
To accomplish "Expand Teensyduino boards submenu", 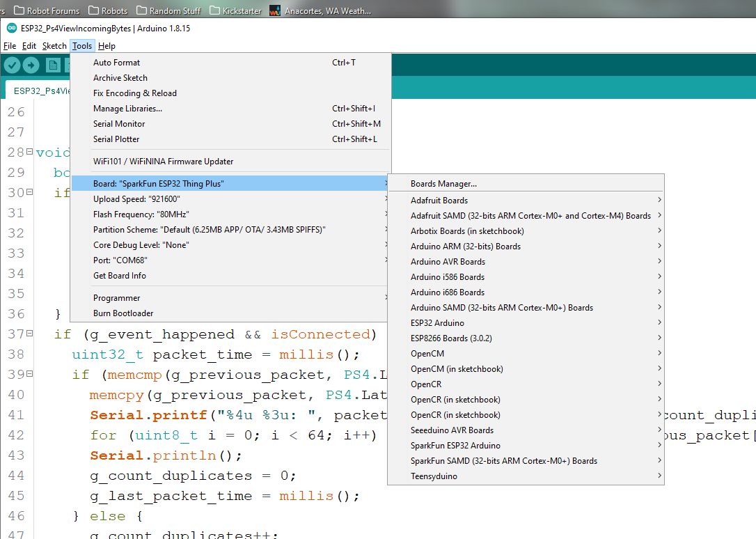I will [x=526, y=476].
